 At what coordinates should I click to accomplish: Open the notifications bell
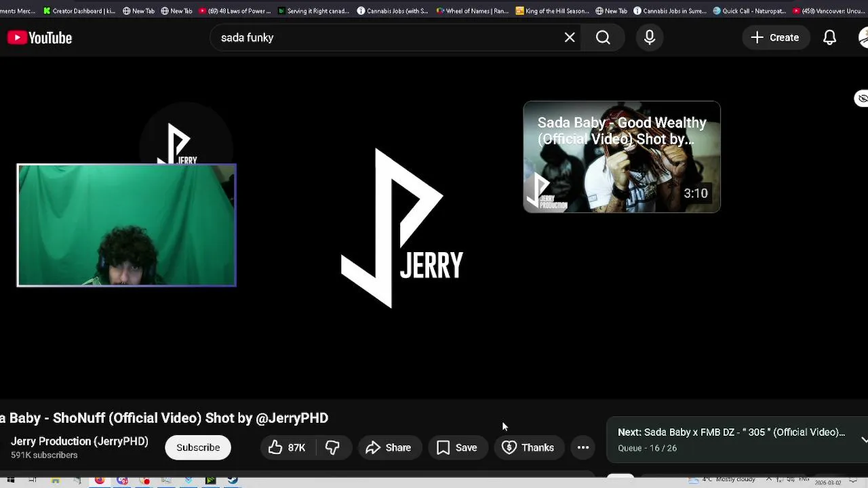click(829, 38)
